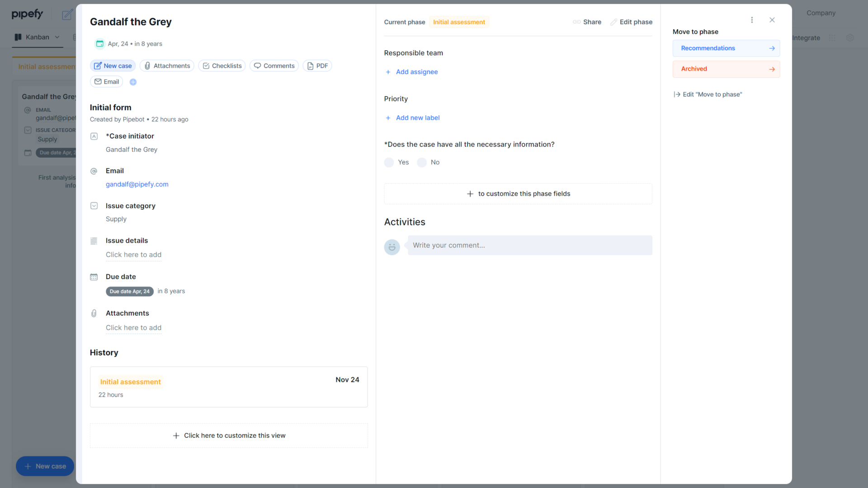Open the New case quick action
The image size is (868, 488).
[112, 66]
